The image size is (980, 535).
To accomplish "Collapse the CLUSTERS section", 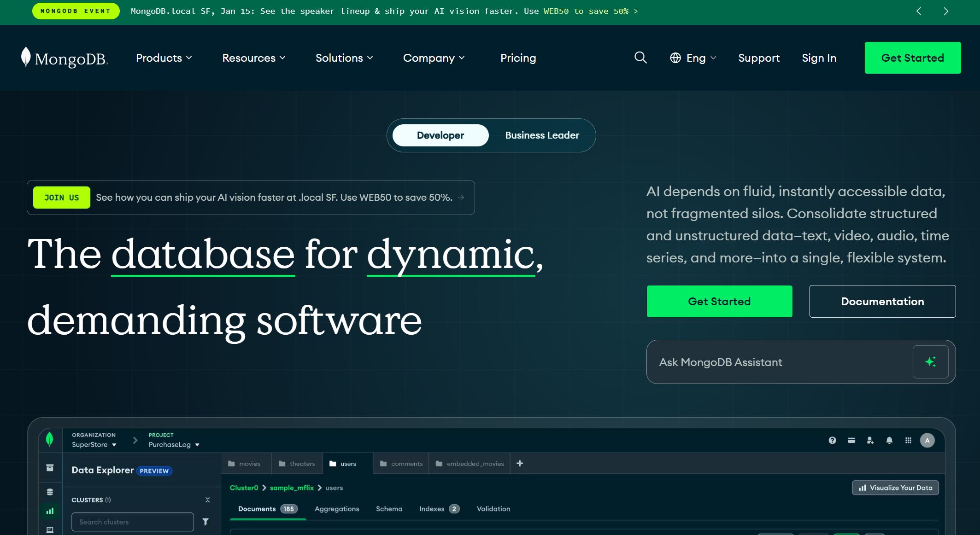I will coord(207,500).
